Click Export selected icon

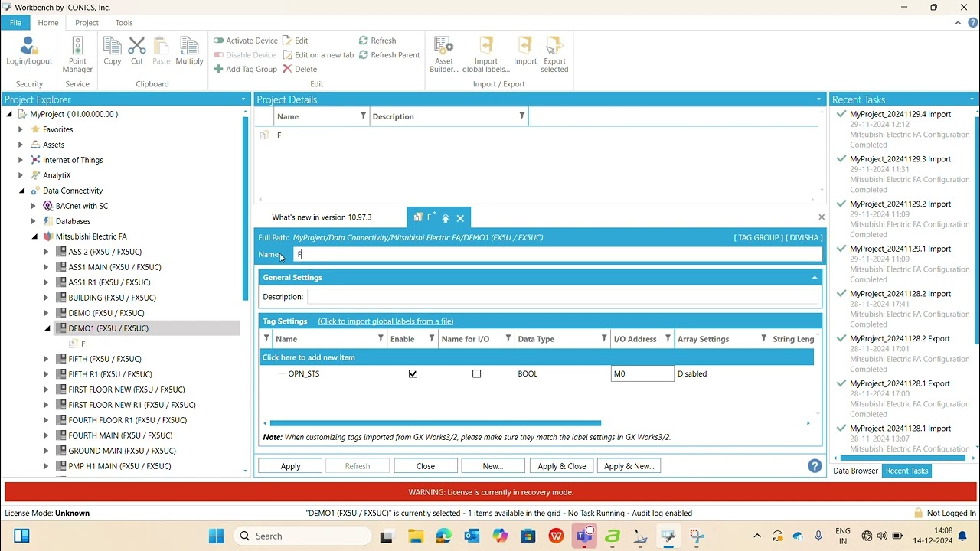(554, 54)
